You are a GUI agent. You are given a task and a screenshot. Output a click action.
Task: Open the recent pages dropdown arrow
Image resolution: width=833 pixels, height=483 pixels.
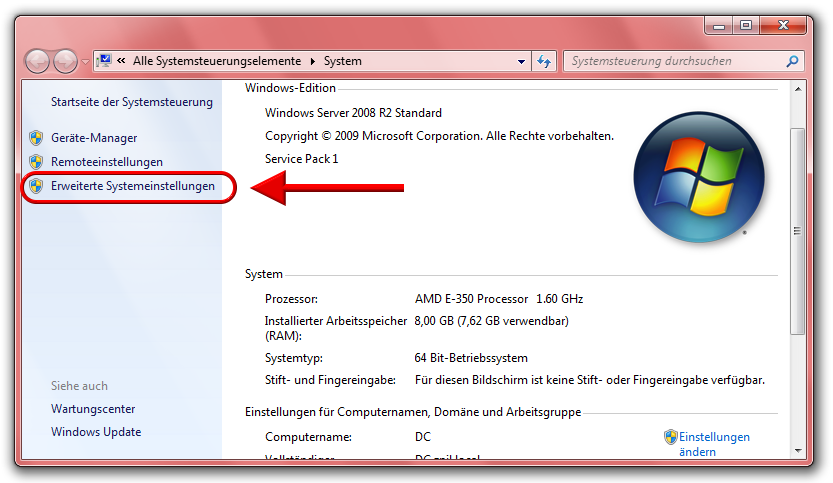85,62
